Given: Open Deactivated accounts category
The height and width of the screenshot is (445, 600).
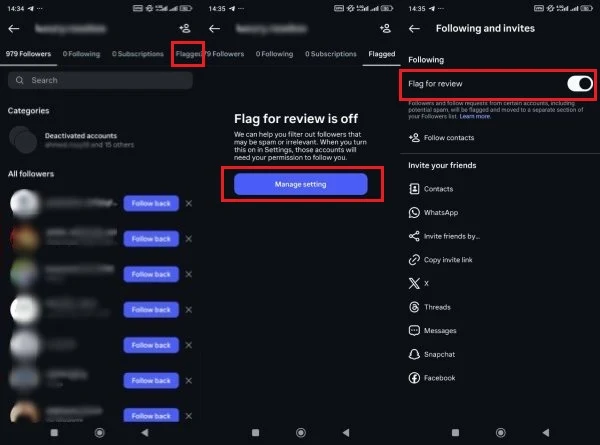Looking at the screenshot, I should point(80,139).
